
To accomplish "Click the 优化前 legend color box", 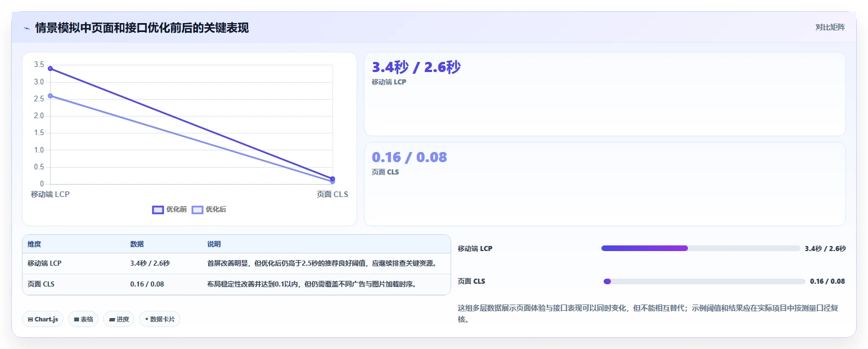I will [x=158, y=209].
